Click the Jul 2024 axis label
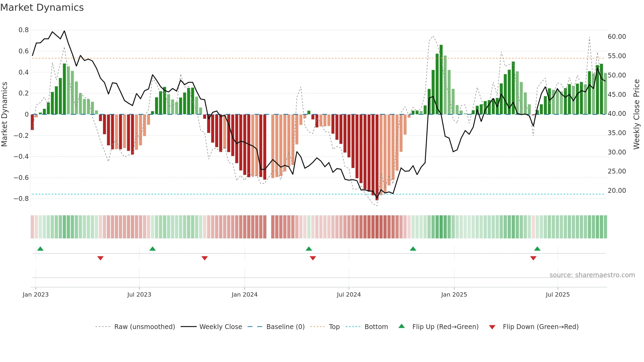Screen dimensions: 644x362 349,294
